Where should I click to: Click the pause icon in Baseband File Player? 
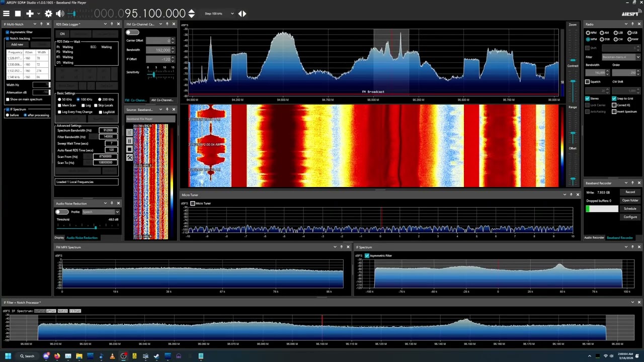coord(129,141)
